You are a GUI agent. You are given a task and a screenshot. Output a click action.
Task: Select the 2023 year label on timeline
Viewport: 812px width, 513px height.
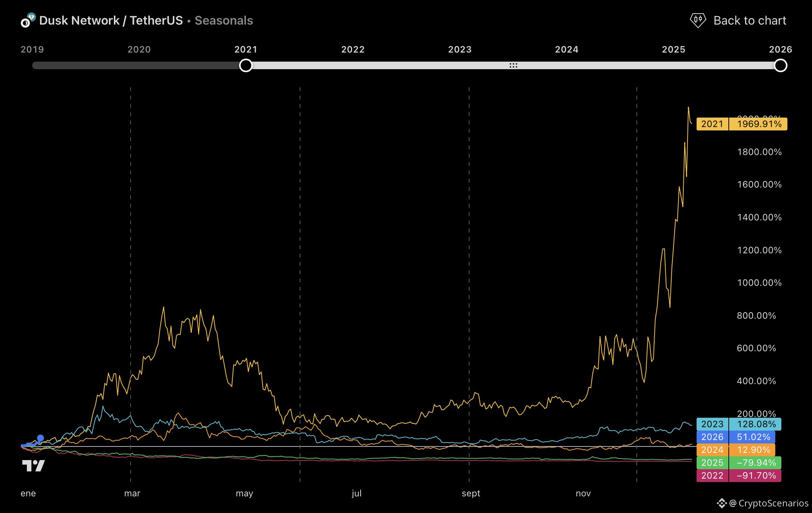(x=460, y=50)
